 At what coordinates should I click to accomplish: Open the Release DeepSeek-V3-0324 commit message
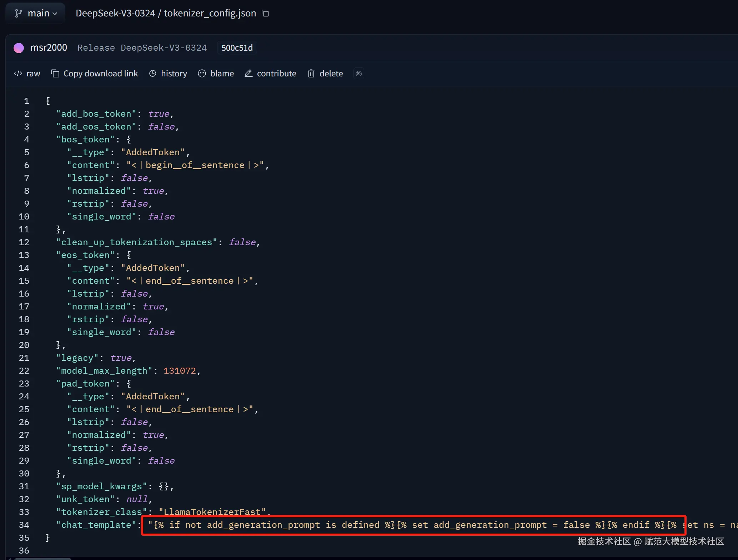pos(142,48)
